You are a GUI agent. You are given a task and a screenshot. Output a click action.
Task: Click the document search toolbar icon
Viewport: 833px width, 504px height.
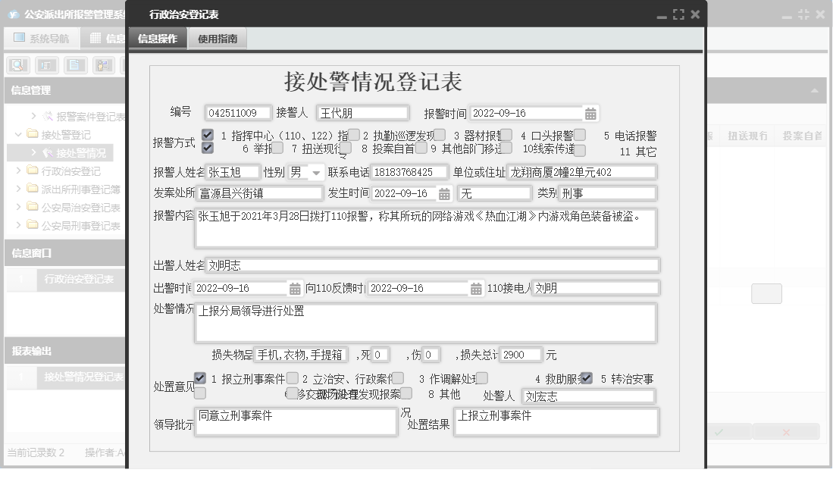(19, 64)
